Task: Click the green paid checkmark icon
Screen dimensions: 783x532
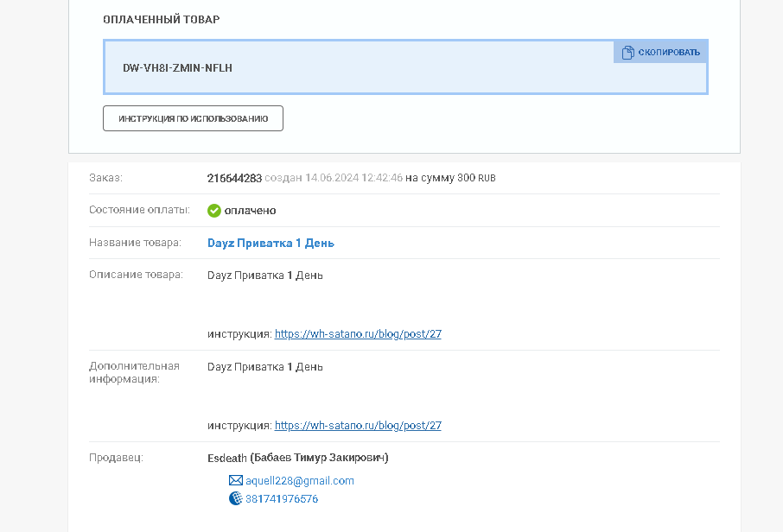Action: coord(214,211)
